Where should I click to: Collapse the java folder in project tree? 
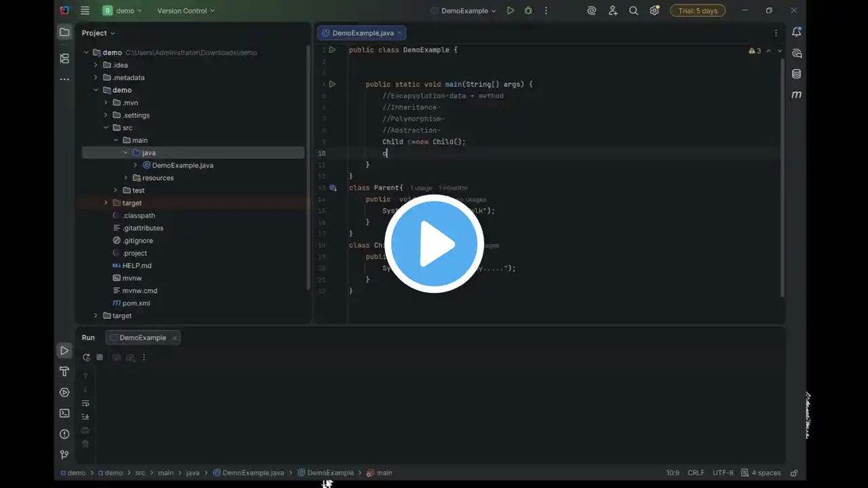click(x=125, y=153)
